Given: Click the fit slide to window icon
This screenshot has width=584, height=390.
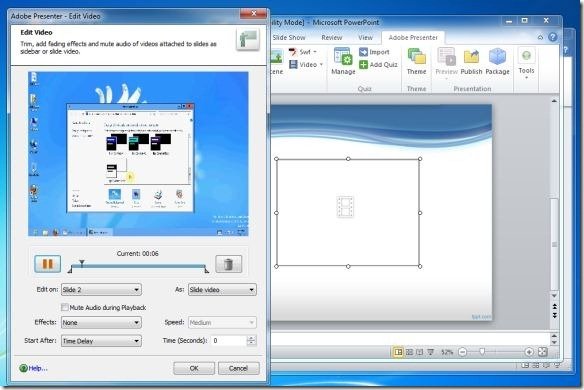Looking at the screenshot, I should point(543,352).
